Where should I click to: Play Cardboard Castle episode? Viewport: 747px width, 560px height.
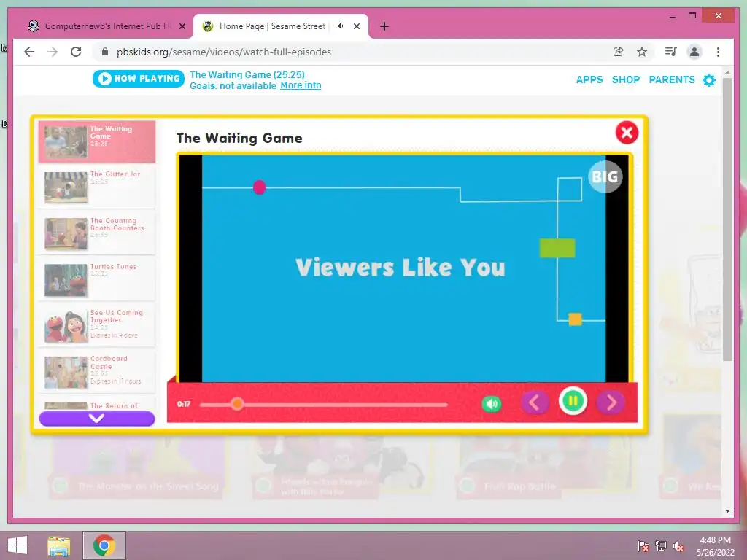point(97,372)
